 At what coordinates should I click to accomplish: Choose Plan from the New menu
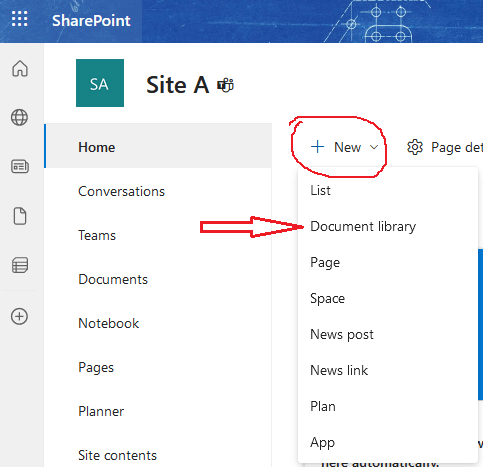tap(323, 406)
